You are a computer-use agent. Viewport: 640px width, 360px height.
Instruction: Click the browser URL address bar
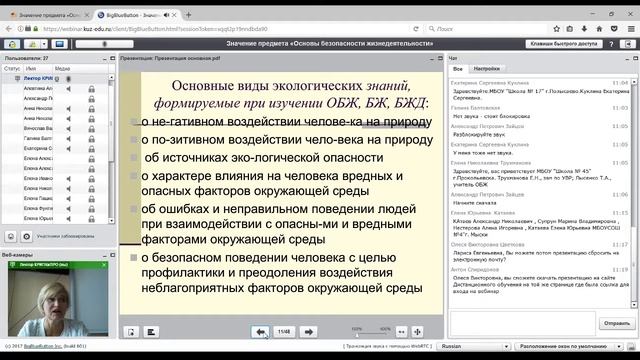(224, 29)
